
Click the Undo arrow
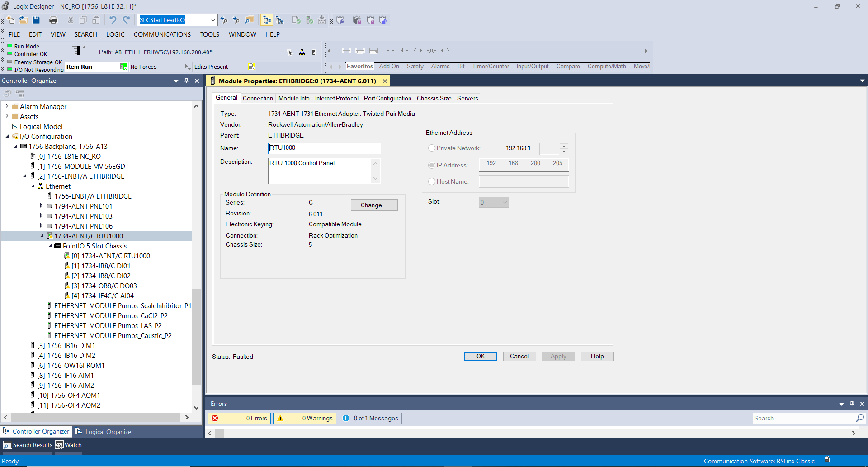click(113, 20)
